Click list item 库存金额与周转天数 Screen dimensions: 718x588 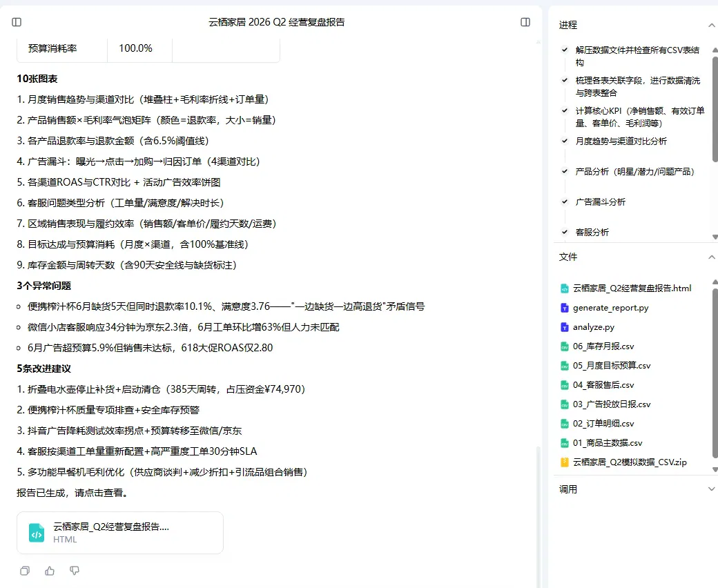[x=127, y=265]
